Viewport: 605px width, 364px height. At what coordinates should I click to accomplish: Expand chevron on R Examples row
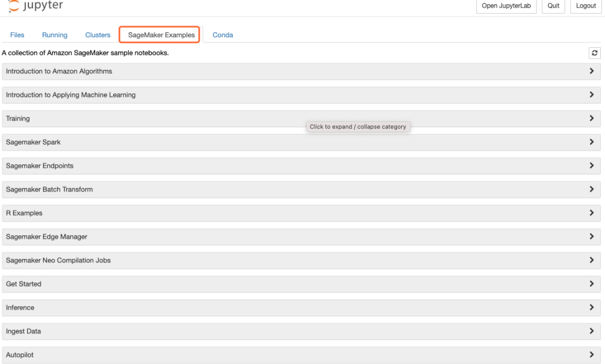coord(591,213)
